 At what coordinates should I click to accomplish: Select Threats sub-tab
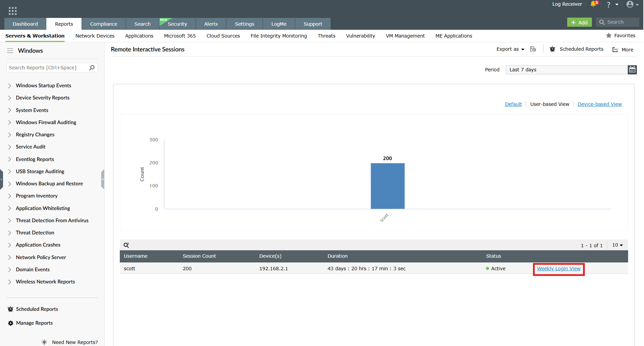(x=326, y=36)
